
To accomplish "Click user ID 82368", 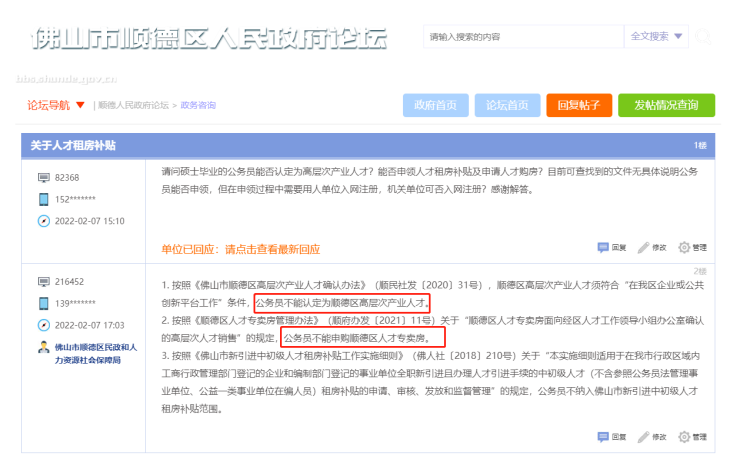I will coord(67,177).
